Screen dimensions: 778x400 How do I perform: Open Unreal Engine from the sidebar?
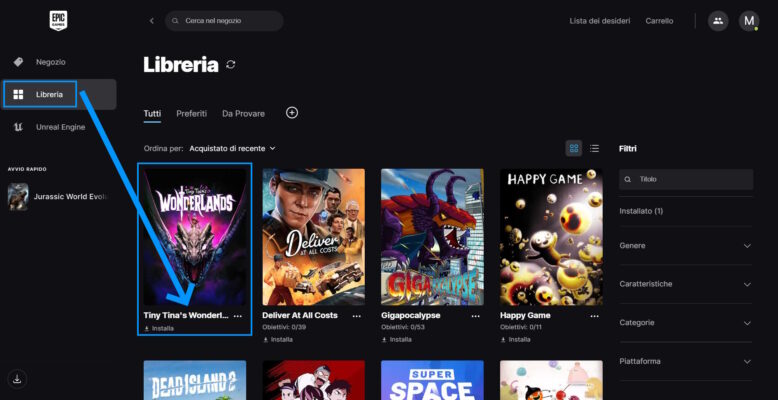60,127
